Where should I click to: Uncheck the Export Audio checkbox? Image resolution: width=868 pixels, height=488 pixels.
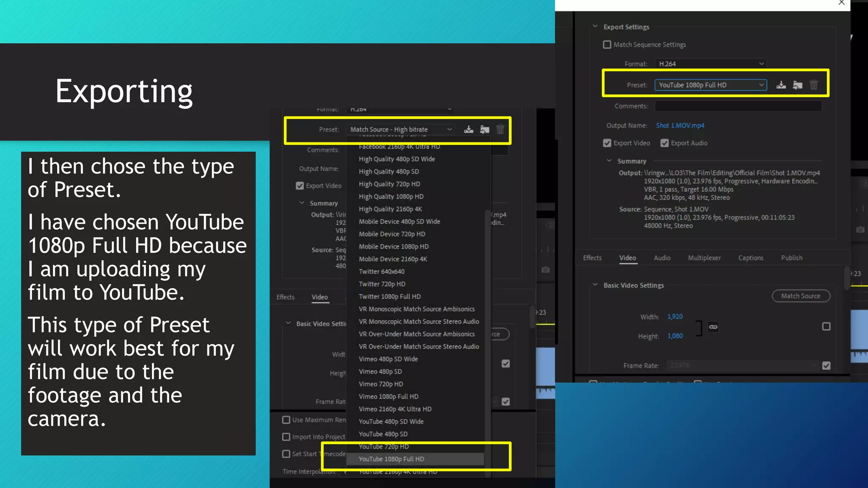pyautogui.click(x=664, y=143)
